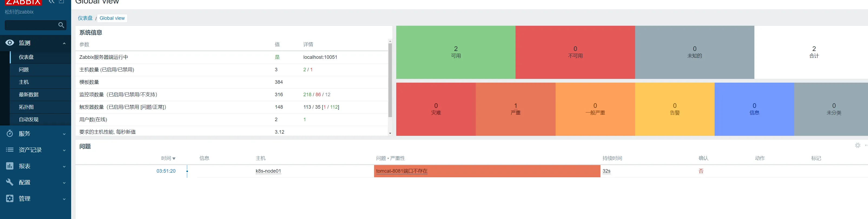The image size is (868, 219).
Task: Open the 监测 eye icon menu
Action: coord(10,43)
